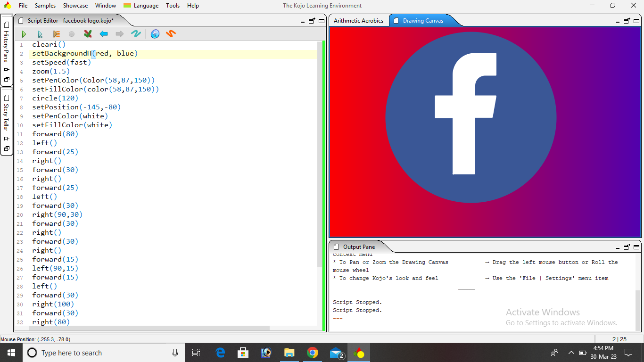
Task: Click code line 'setPenColor(Color(58,87,150))'
Action: pos(93,81)
